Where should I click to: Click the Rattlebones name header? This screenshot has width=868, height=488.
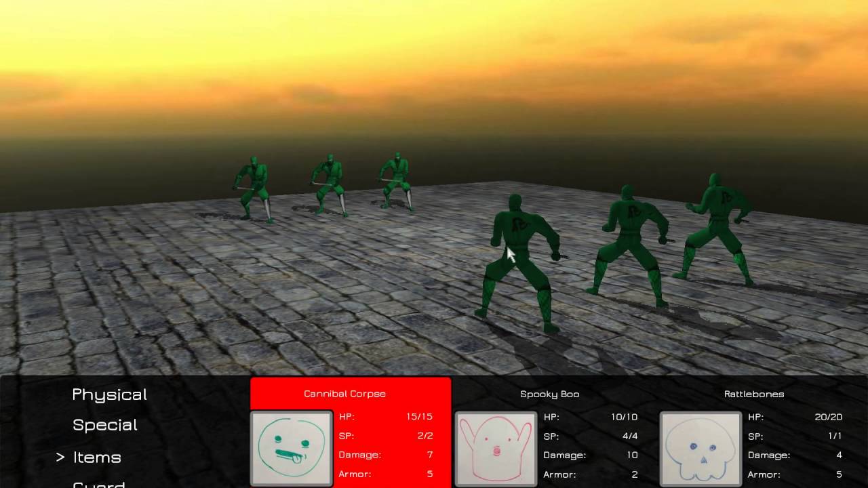(x=754, y=394)
